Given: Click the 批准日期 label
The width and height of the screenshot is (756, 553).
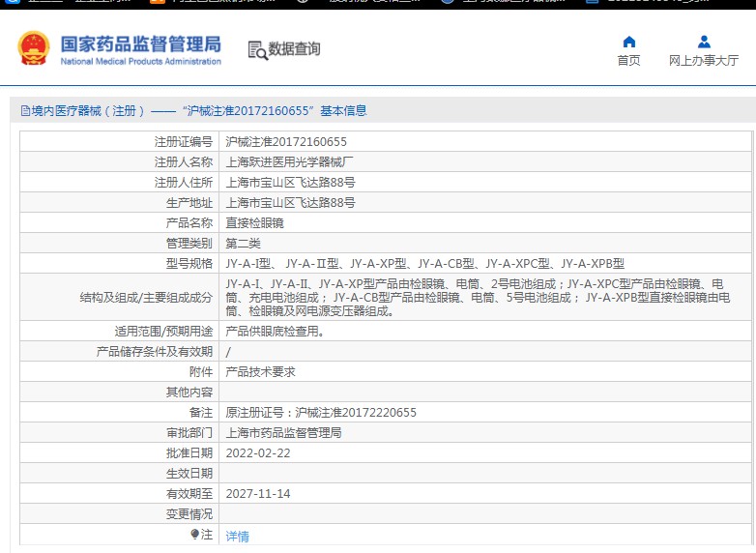Looking at the screenshot, I should [x=189, y=453].
